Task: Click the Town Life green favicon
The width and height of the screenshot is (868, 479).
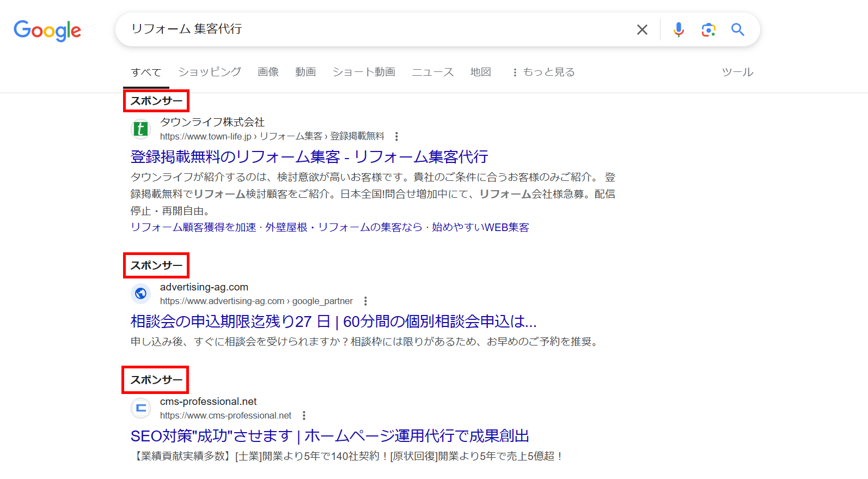Action: (141, 129)
